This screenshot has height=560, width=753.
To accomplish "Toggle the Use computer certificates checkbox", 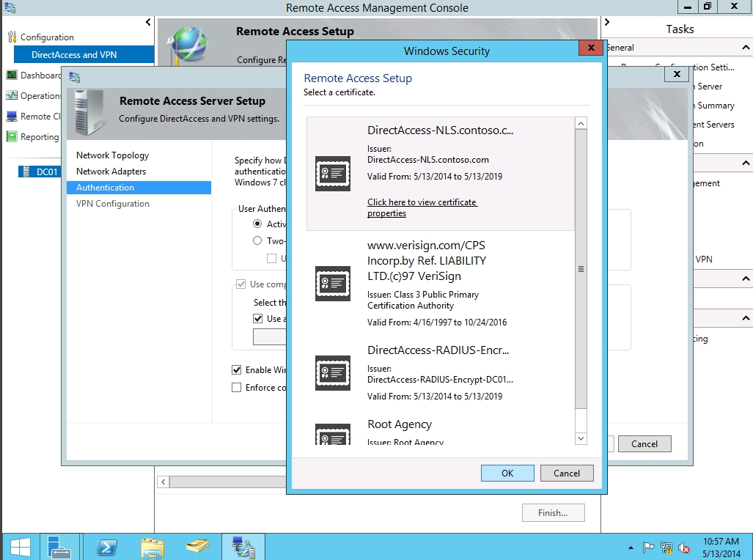I will click(241, 284).
